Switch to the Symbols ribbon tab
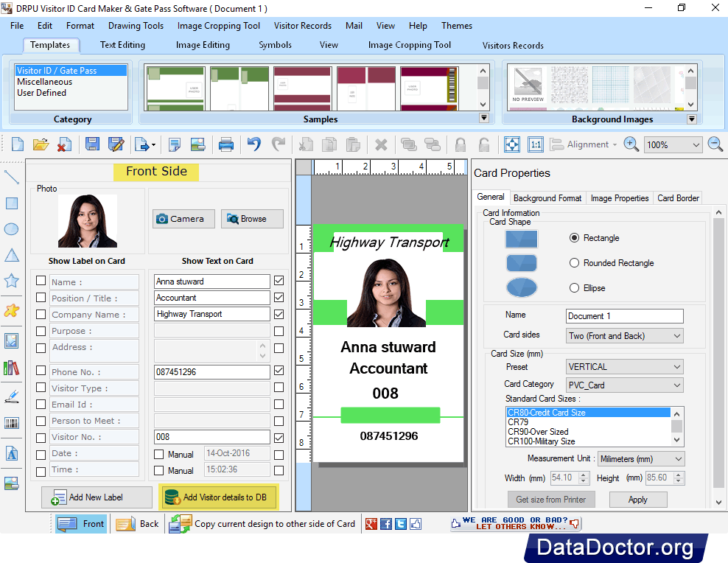 (x=275, y=45)
